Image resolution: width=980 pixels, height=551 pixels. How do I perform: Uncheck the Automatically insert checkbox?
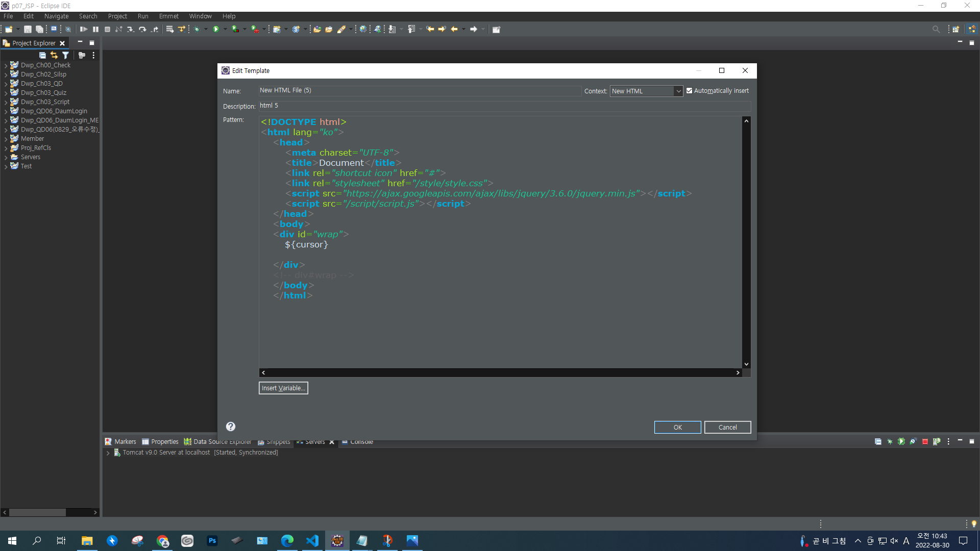coord(689,91)
